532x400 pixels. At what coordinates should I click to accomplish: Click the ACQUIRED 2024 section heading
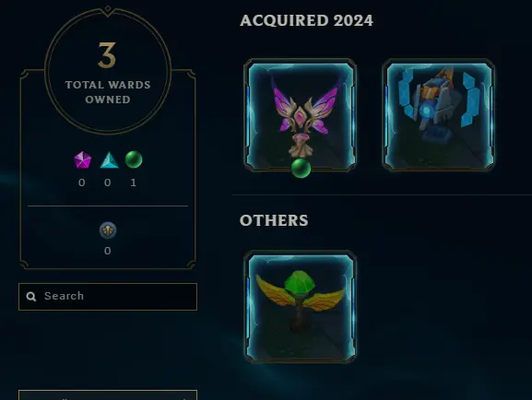point(306,20)
